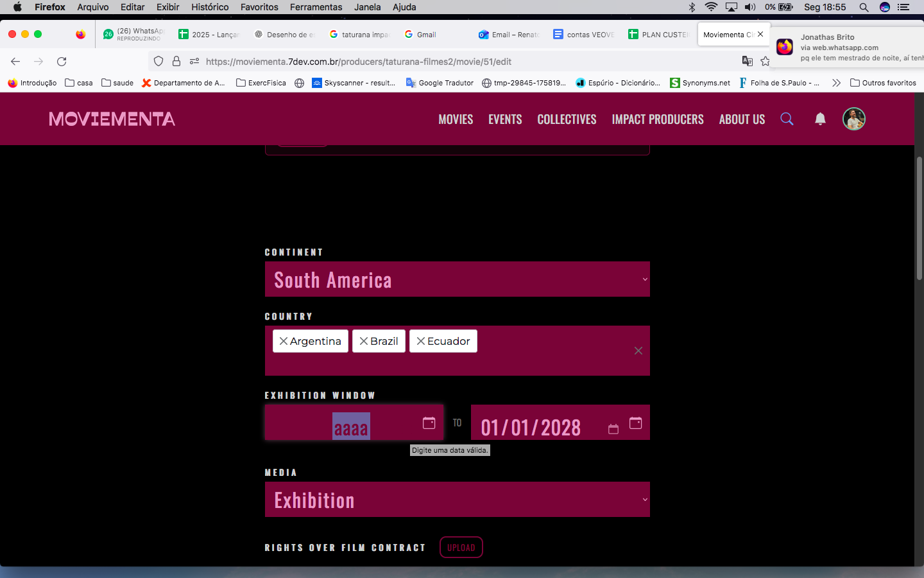Click the bookmark star in address bar

click(x=765, y=62)
